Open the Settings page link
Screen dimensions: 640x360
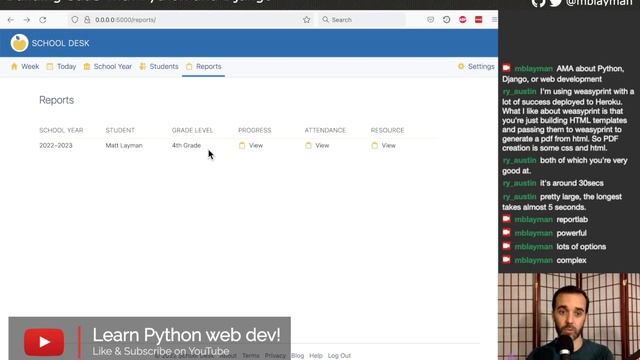tap(476, 66)
